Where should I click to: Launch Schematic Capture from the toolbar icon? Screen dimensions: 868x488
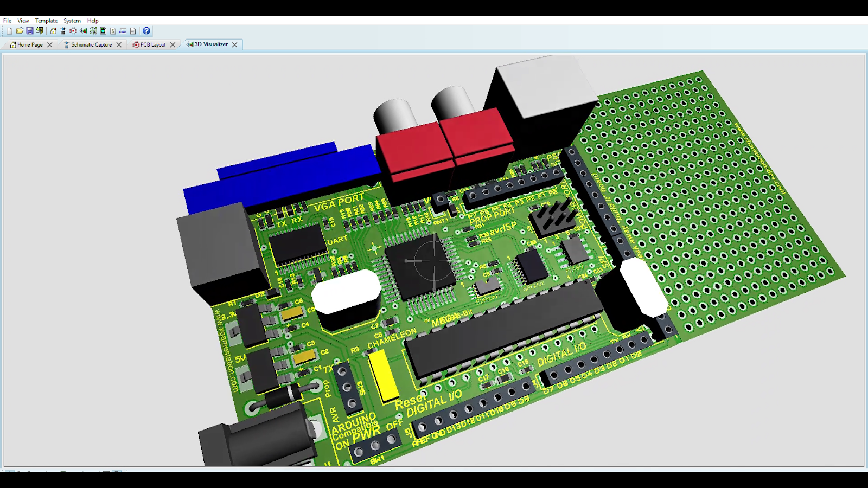click(x=63, y=31)
